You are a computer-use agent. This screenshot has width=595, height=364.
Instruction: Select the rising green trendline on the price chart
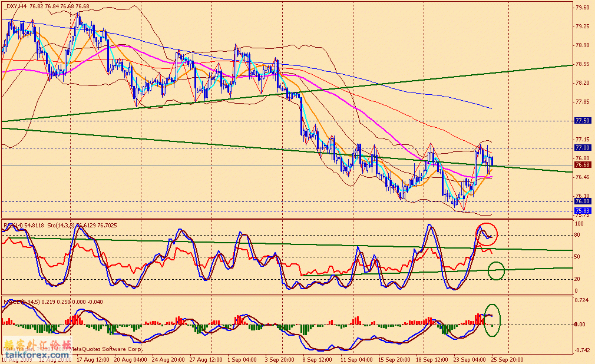(286, 93)
